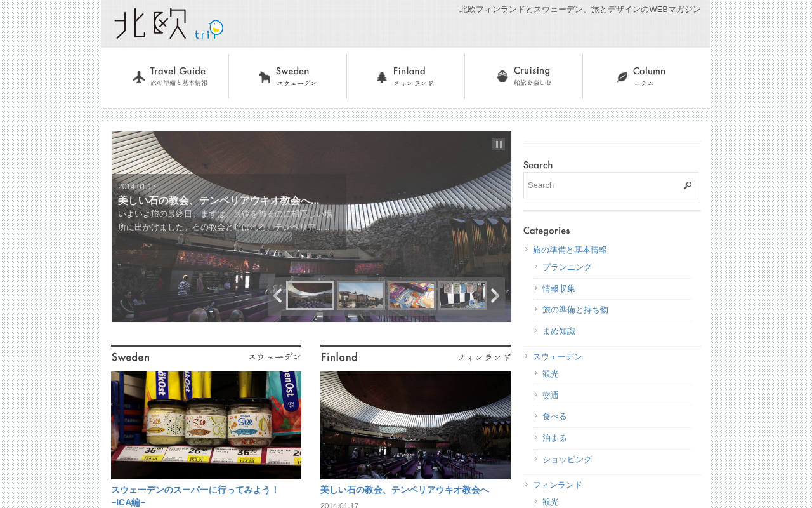812x508 pixels.
Task: Submit search with the magnifier icon
Action: click(x=688, y=185)
